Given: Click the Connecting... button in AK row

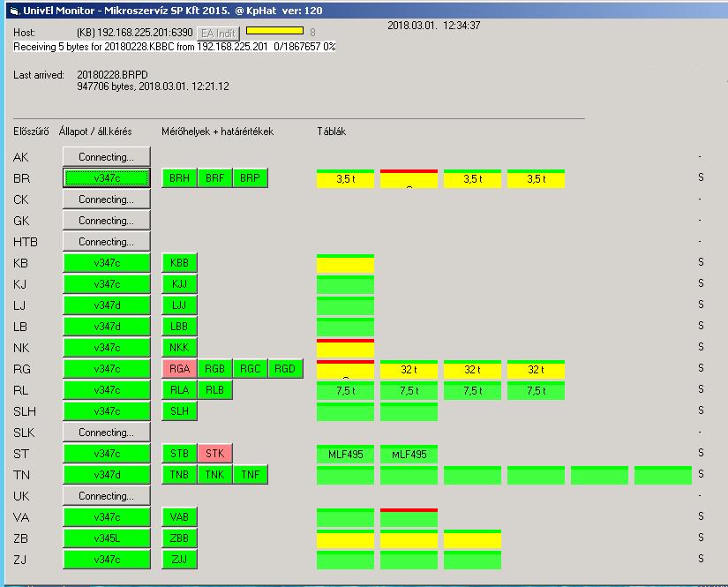Looking at the screenshot, I should coord(106,157).
